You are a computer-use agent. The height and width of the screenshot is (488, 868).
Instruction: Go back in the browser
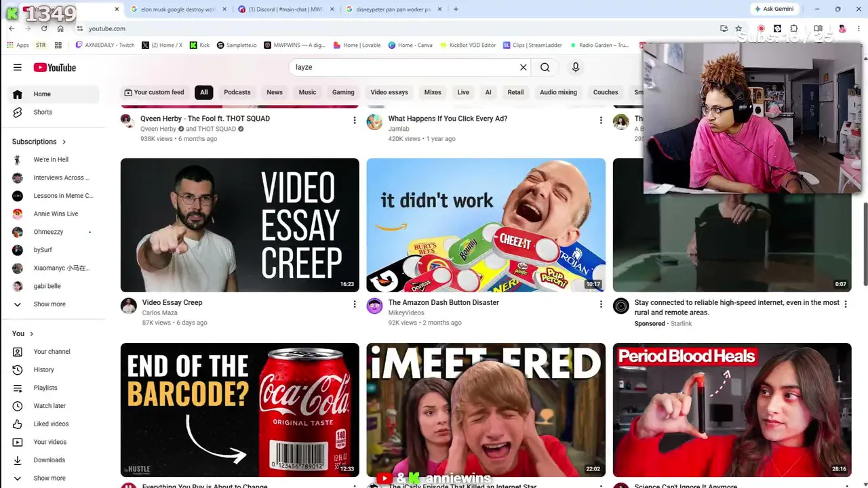pos(12,28)
